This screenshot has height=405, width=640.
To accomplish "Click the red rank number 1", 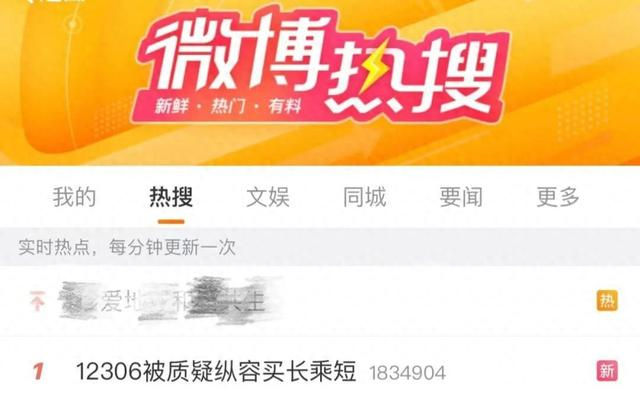I will [x=38, y=372].
